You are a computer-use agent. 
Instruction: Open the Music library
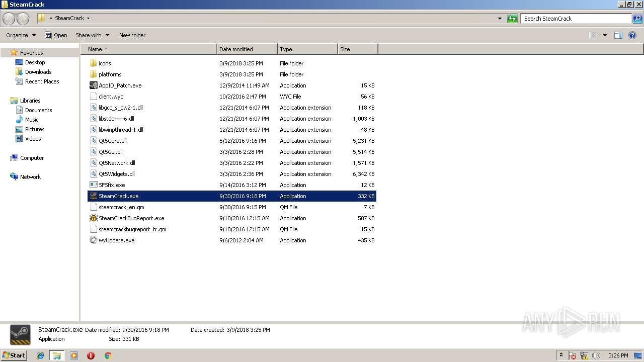tap(32, 120)
